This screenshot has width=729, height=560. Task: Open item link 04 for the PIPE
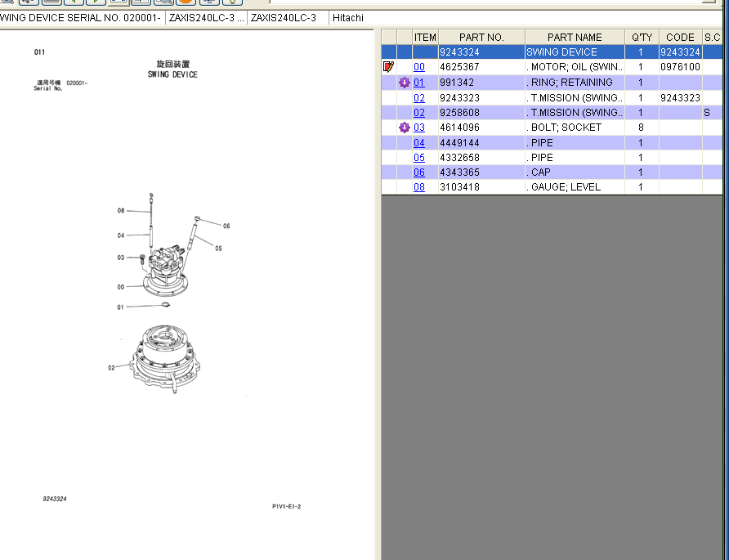[x=419, y=143]
